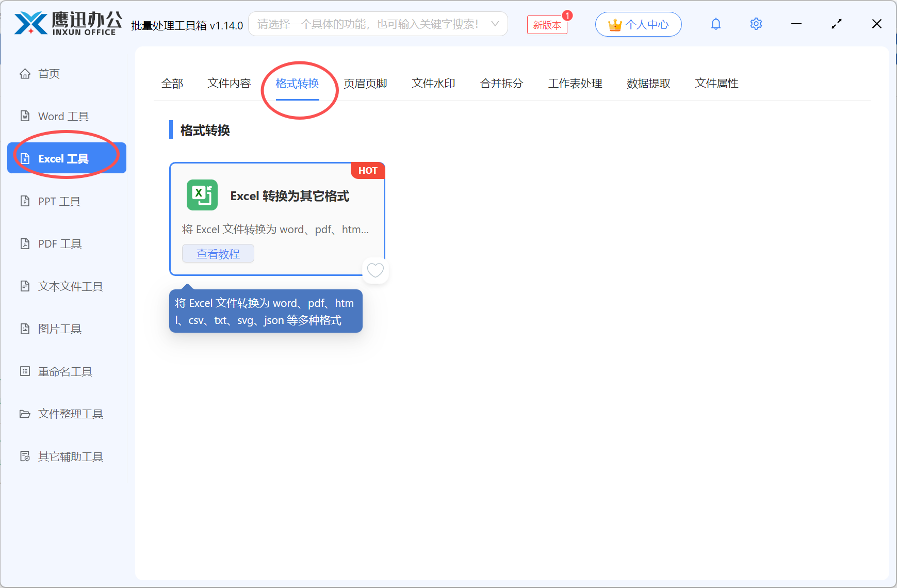Open the notifications bell icon
Viewport: 897px width, 588px height.
pyautogui.click(x=715, y=23)
